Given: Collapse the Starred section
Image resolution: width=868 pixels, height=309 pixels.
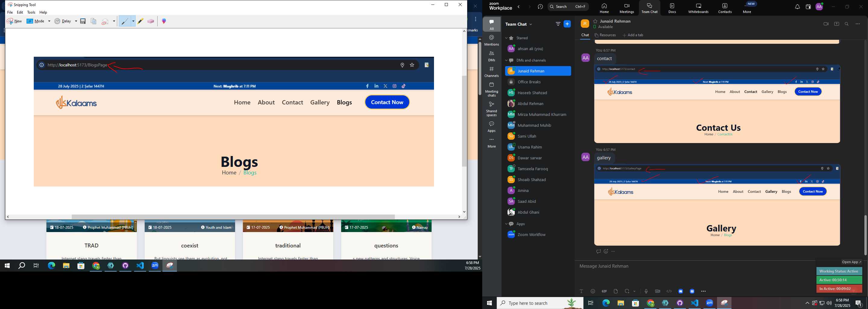Looking at the screenshot, I should tap(506, 38).
